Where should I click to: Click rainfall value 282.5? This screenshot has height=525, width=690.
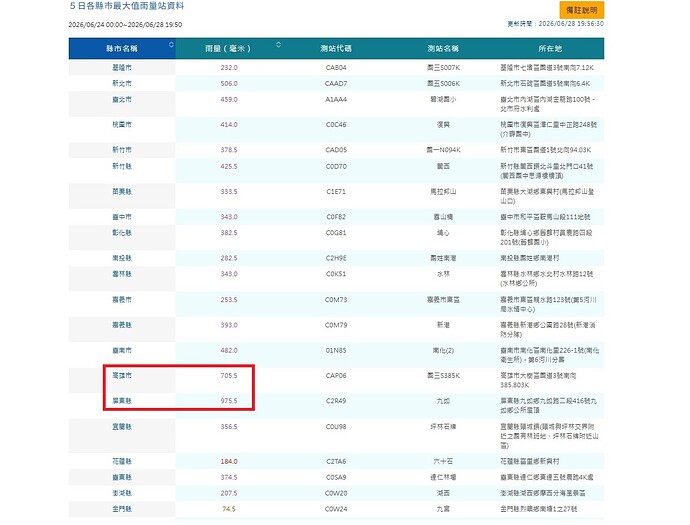click(x=229, y=258)
